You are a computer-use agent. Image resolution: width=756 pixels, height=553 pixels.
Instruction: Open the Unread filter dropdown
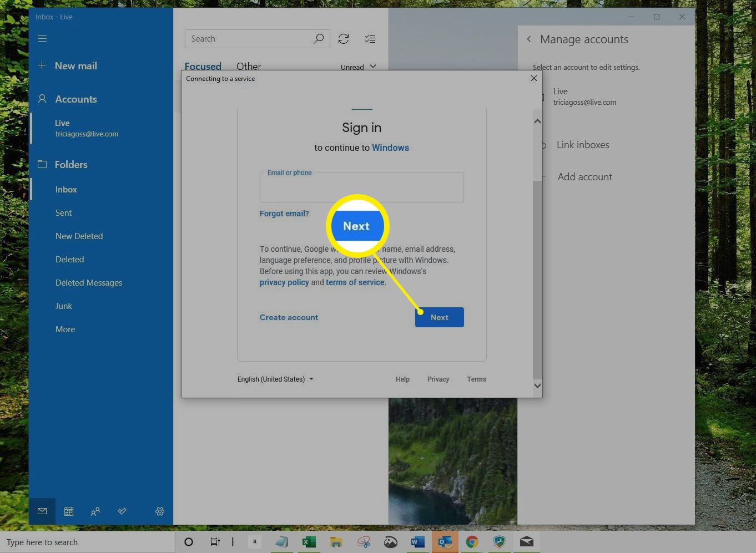pos(358,67)
